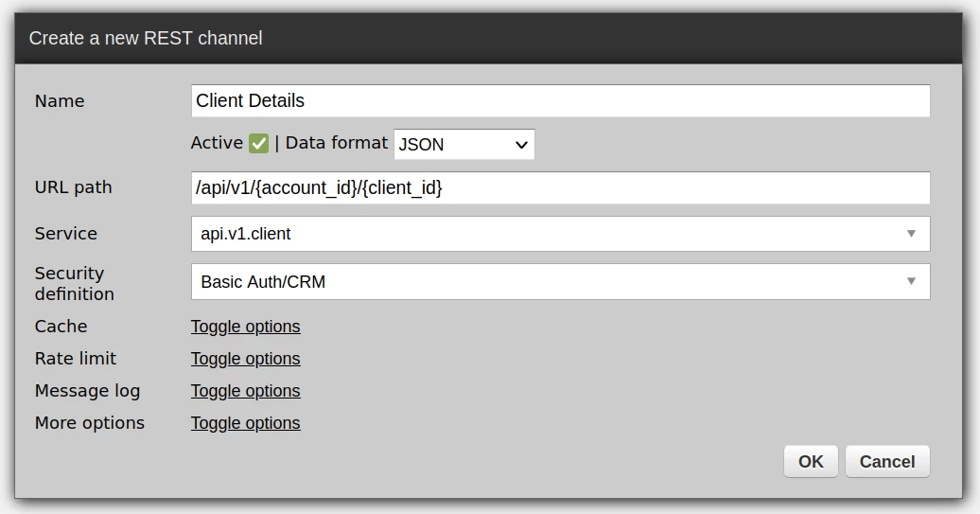Viewport: 980px width, 514px height.
Task: Click the Security definition label
Action: [x=74, y=283]
